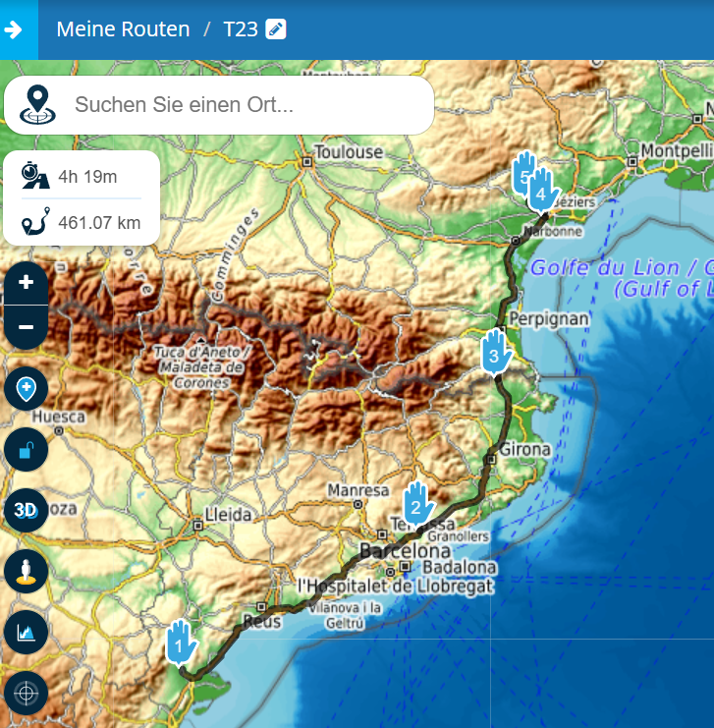Screen dimensions: 714x728
Task: Center the map with the crosshair button
Action: [26, 694]
